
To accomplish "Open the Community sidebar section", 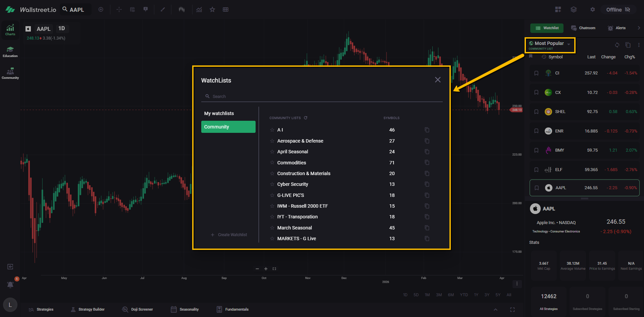I will [x=10, y=73].
